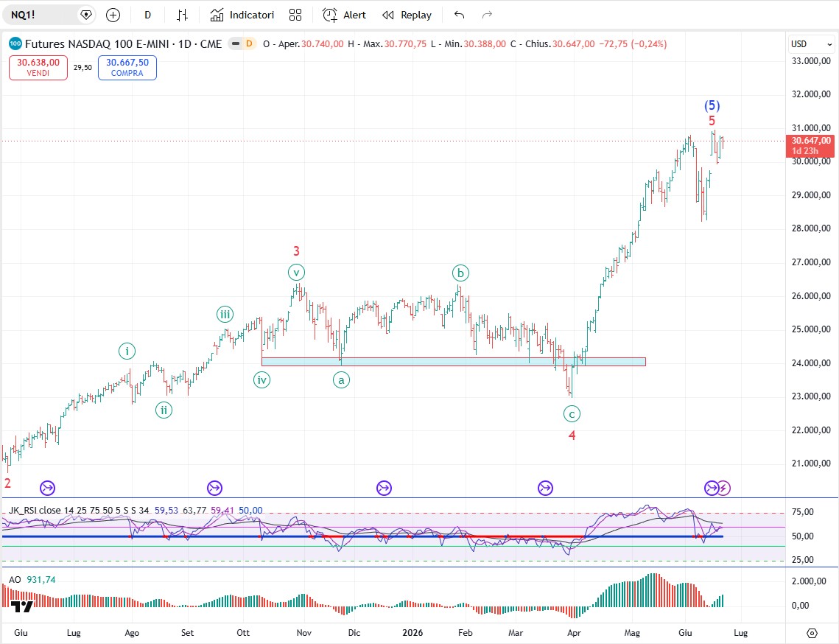Click the TradingView logo
Image resolution: width=839 pixels, height=644 pixels.
pyautogui.click(x=22, y=606)
